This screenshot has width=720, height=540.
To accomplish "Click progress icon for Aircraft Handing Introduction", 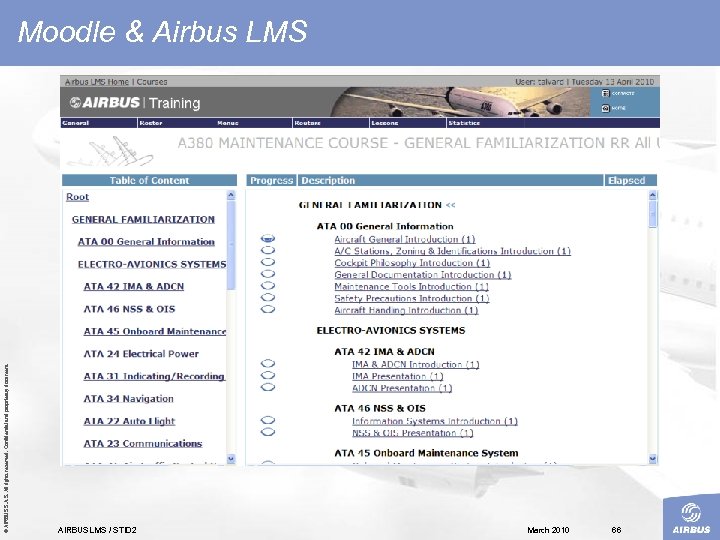I will [x=268, y=309].
